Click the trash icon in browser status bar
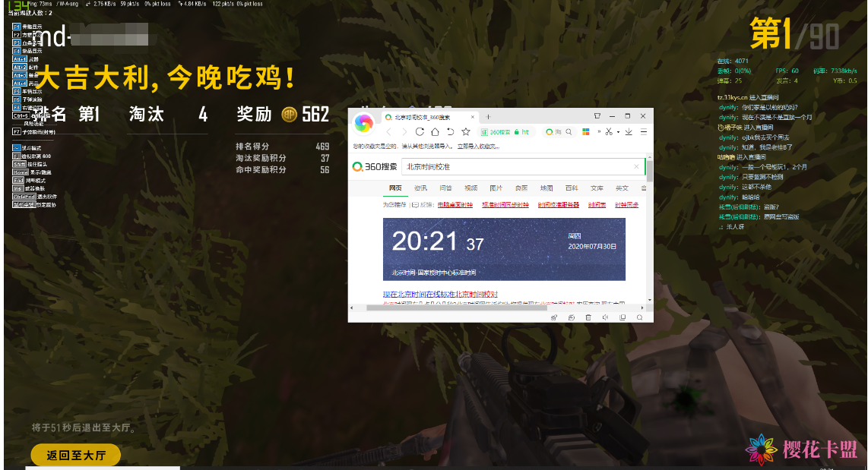868x470 pixels. 588,317
